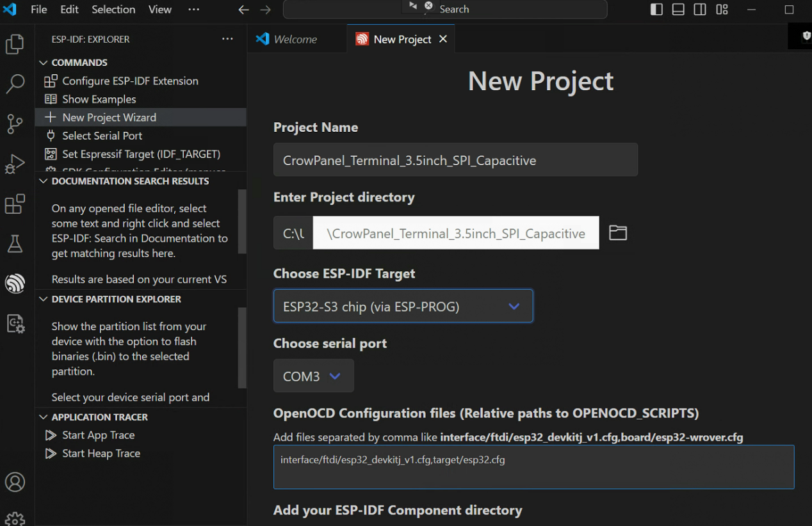Open the Accounts icon in activity bar
Viewport: 812px width, 526px height.
pos(15,482)
